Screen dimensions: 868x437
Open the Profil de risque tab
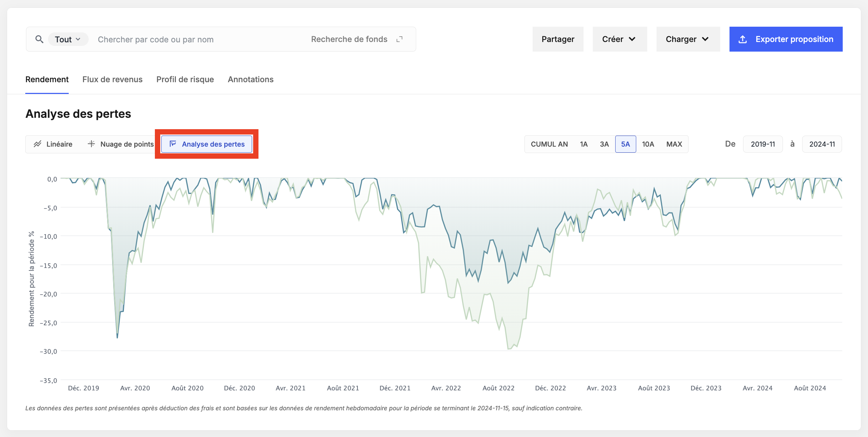185,79
